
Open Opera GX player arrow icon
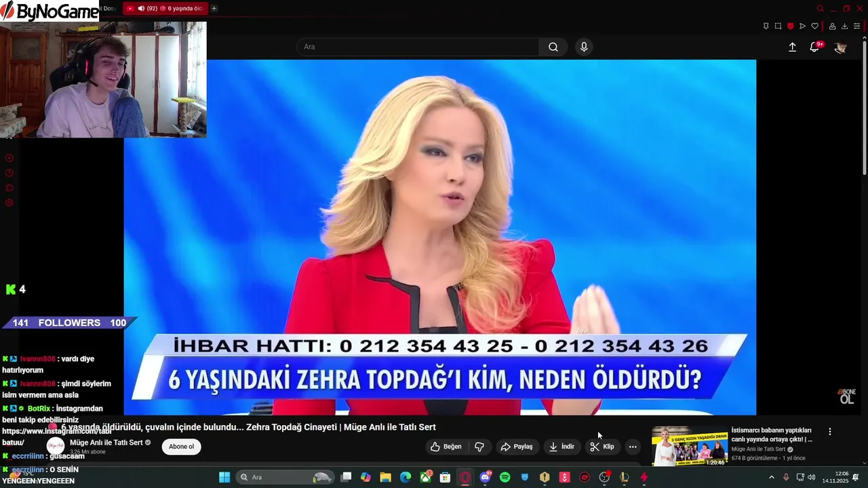click(x=802, y=26)
